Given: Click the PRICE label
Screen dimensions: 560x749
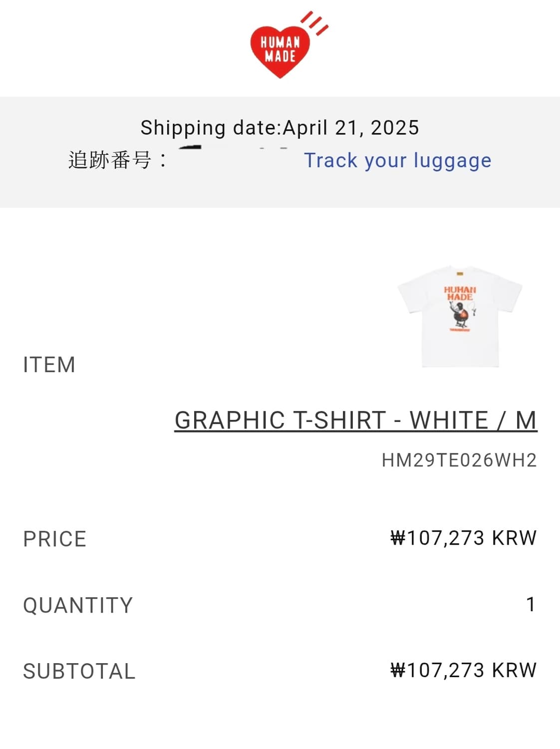Looking at the screenshot, I should tap(55, 539).
